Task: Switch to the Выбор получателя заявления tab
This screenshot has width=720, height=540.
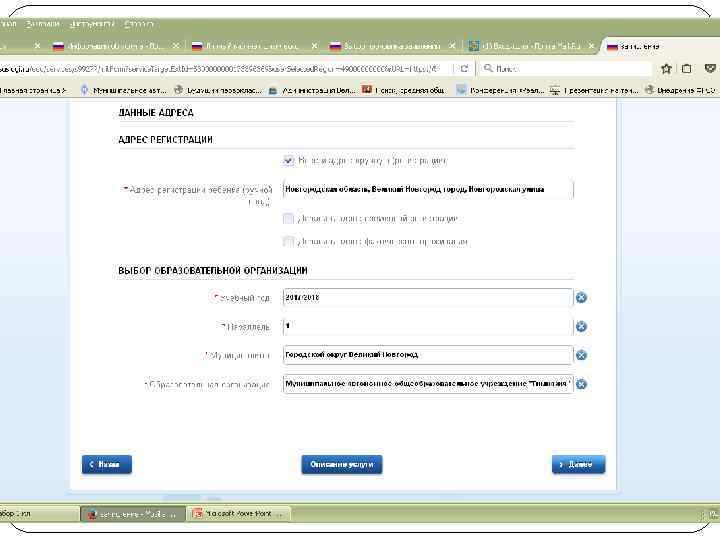Action: click(393, 46)
